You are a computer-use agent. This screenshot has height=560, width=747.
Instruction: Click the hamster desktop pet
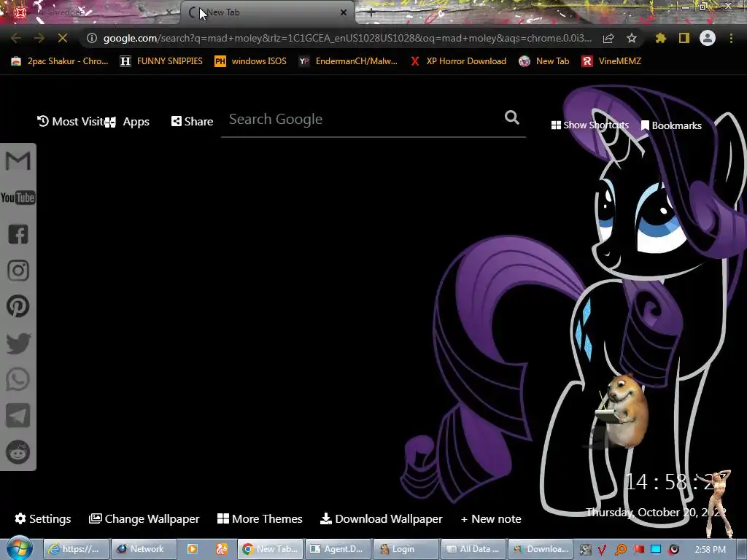(622, 411)
